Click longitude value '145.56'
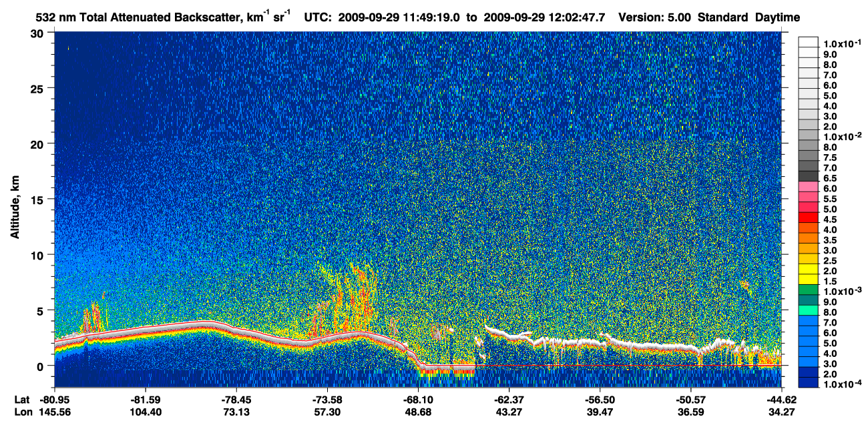The height and width of the screenshot is (445, 868). pos(55,412)
